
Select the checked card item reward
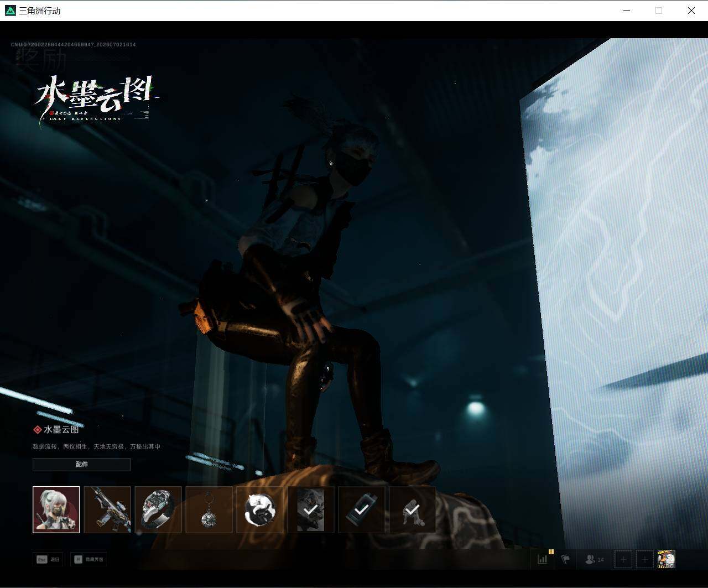362,509
